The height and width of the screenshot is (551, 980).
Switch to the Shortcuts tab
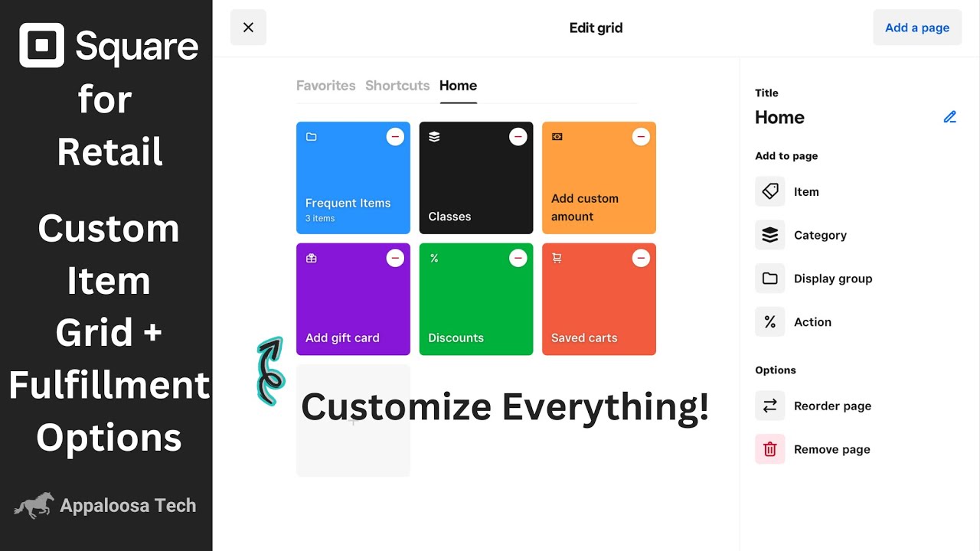pos(397,86)
